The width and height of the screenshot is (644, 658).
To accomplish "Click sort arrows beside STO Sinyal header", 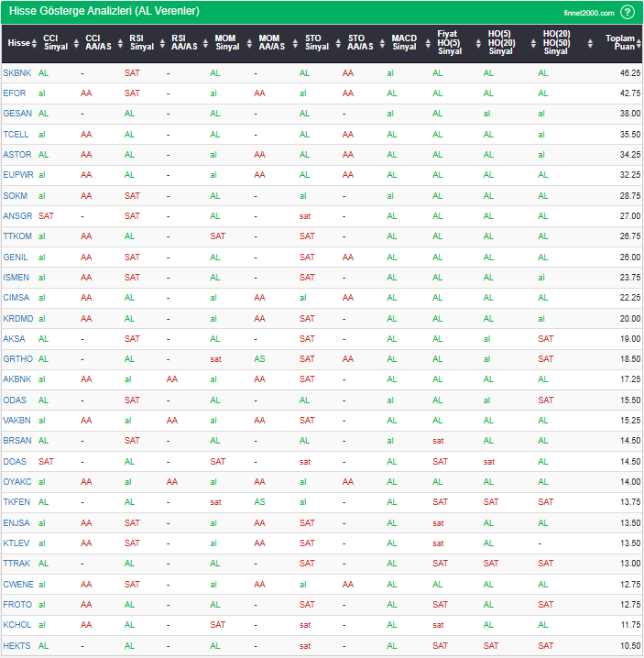I will coord(339,43).
